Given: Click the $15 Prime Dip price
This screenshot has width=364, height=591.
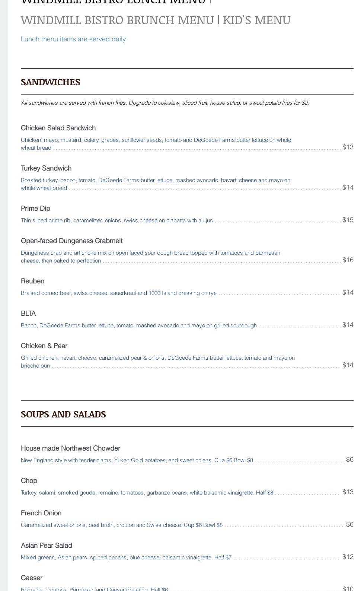Looking at the screenshot, I should coord(348,220).
